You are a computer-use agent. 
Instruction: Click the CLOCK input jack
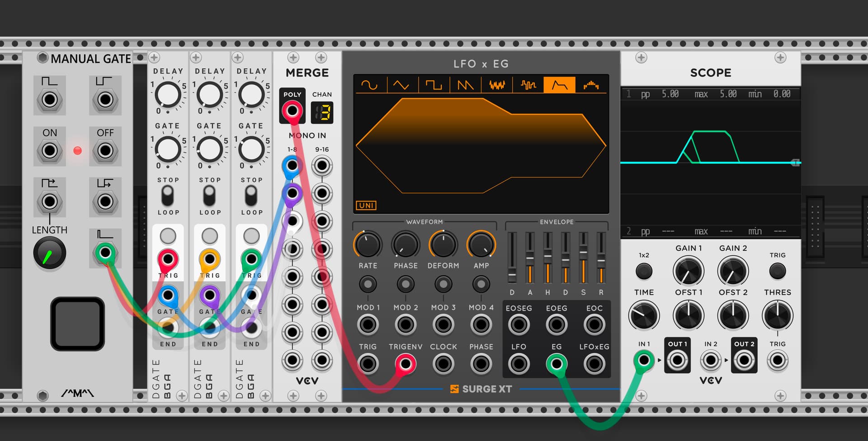(x=443, y=364)
